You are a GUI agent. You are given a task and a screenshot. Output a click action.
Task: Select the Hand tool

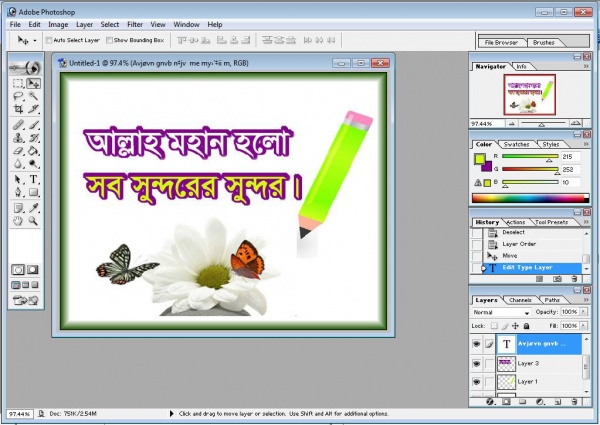pos(18,221)
